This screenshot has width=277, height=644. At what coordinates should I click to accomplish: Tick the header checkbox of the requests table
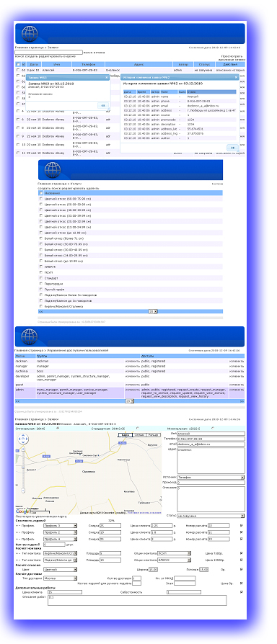[x=17, y=65]
